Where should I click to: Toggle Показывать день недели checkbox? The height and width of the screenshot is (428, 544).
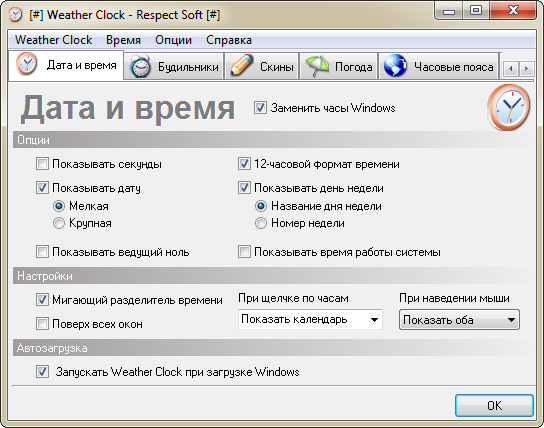[244, 188]
